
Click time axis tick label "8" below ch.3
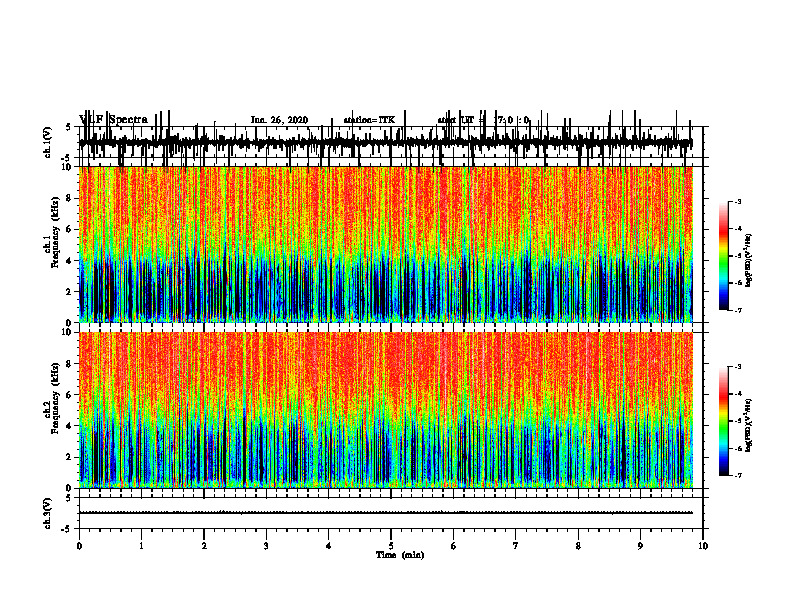[578, 546]
